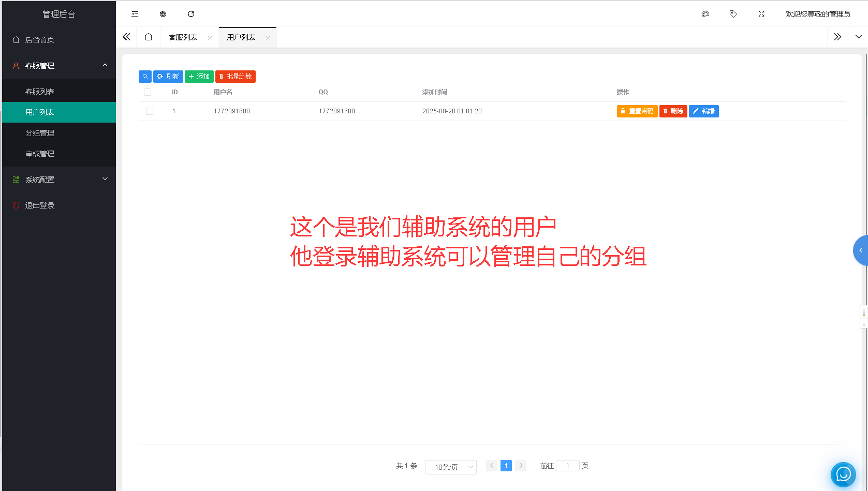Click the tag icon in the header
This screenshot has height=491, width=868.
click(x=733, y=13)
